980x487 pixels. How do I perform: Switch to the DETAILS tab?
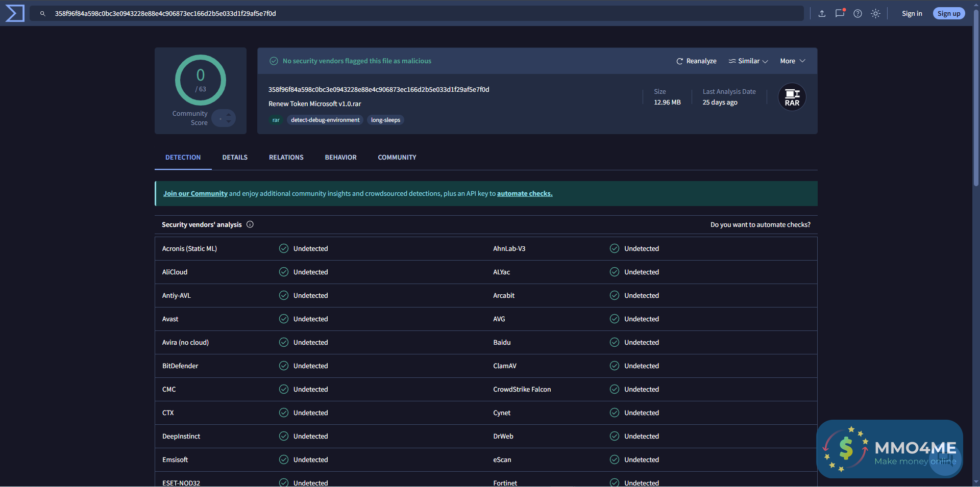[235, 157]
